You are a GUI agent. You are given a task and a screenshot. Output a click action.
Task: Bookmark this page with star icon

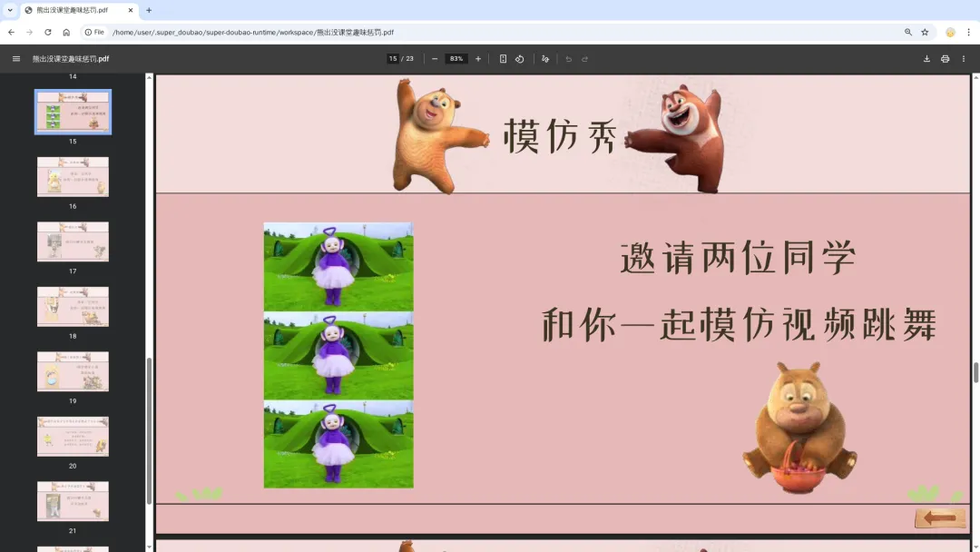point(925,32)
